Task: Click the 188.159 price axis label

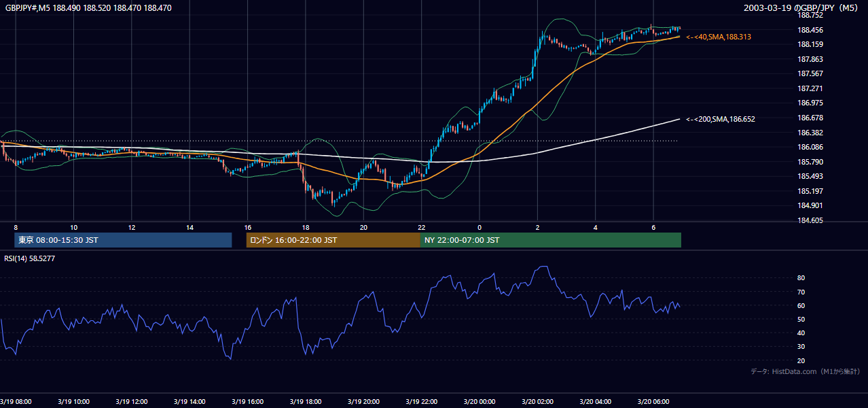Action: click(810, 44)
